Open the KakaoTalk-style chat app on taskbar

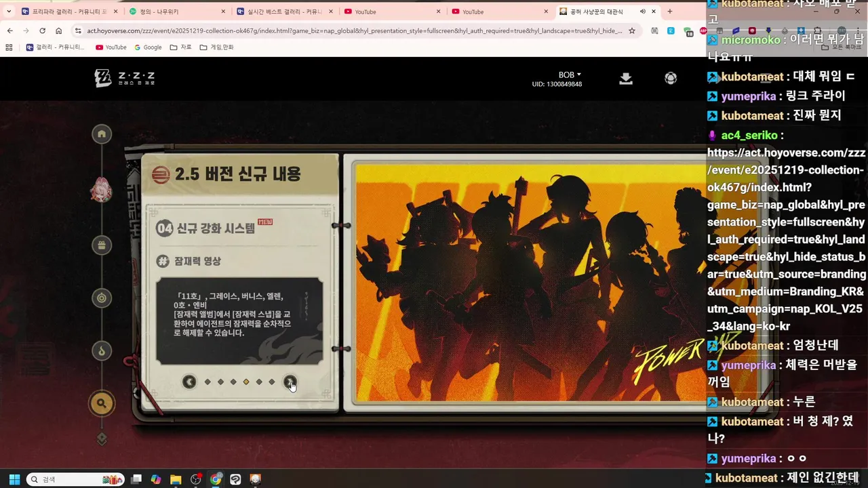[235, 479]
